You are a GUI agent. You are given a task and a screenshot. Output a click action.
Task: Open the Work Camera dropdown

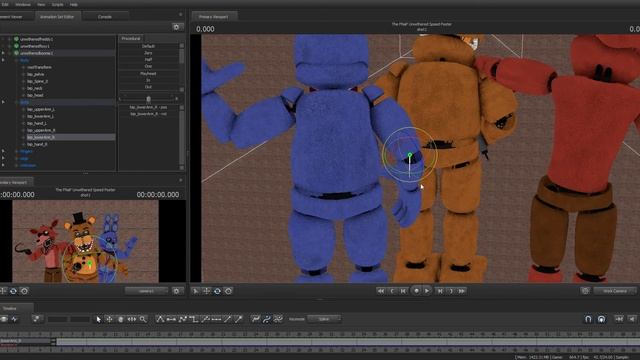coord(615,291)
